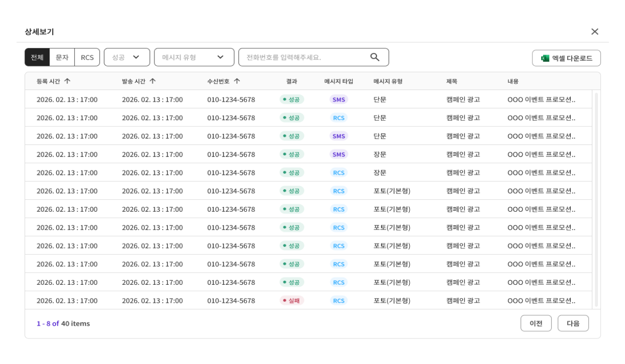Screen dimensions: 625x364
Task: Open the 메시지 유형 dropdown
Action: click(194, 57)
